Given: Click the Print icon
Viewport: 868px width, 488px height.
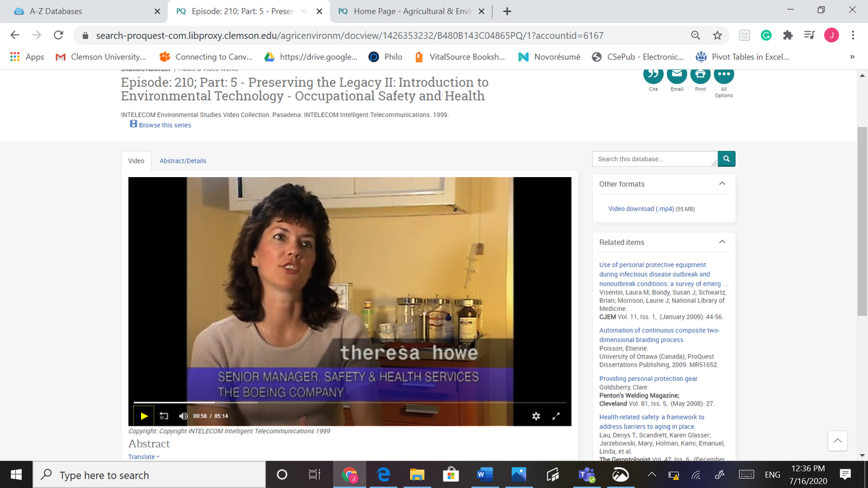Looking at the screenshot, I should 700,74.
